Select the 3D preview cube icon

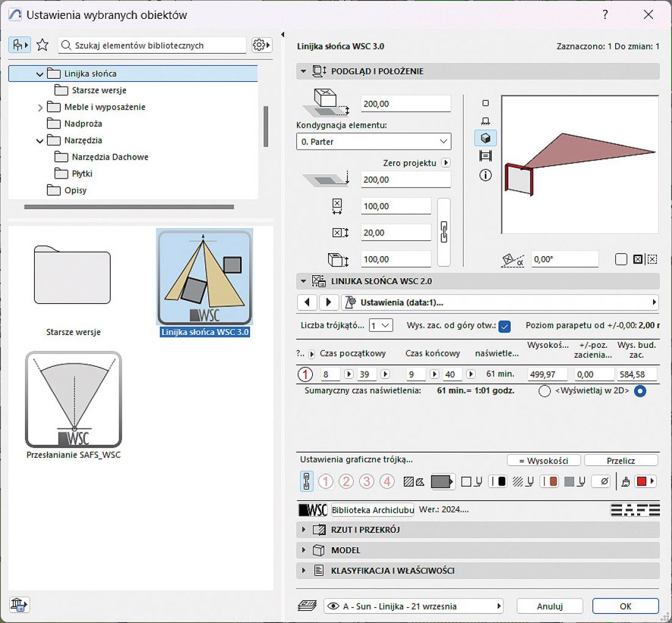(x=486, y=138)
